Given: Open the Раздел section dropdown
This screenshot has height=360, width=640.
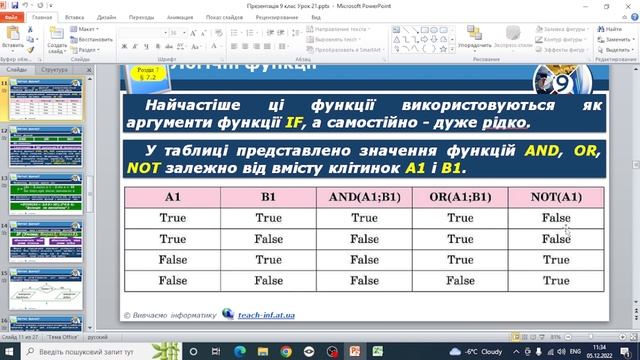Looking at the screenshot, I should pos(85,50).
